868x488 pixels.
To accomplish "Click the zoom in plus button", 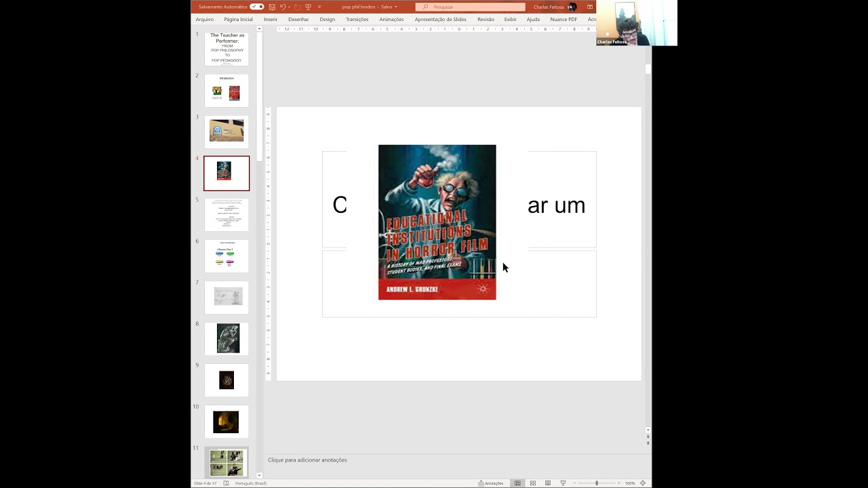I will pyautogui.click(x=618, y=483).
